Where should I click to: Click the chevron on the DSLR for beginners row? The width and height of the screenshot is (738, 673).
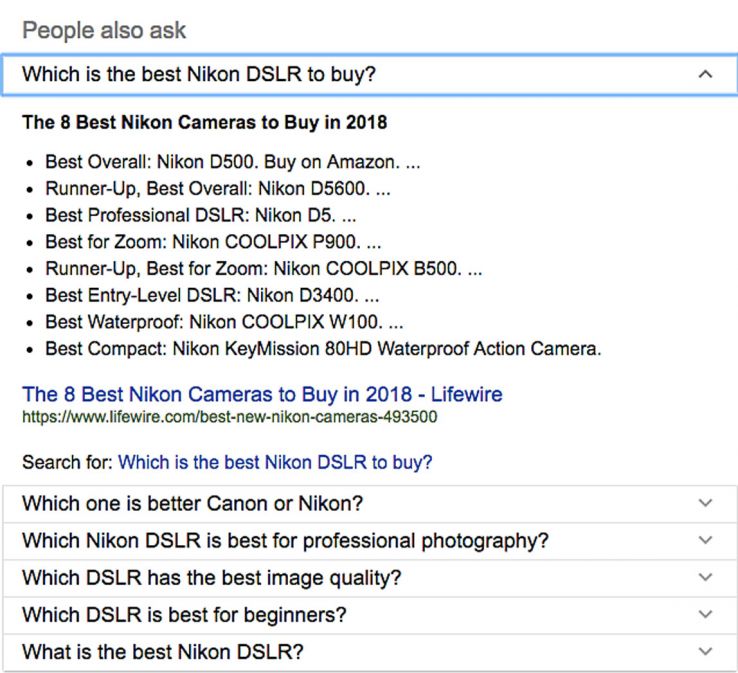pyautogui.click(x=706, y=615)
